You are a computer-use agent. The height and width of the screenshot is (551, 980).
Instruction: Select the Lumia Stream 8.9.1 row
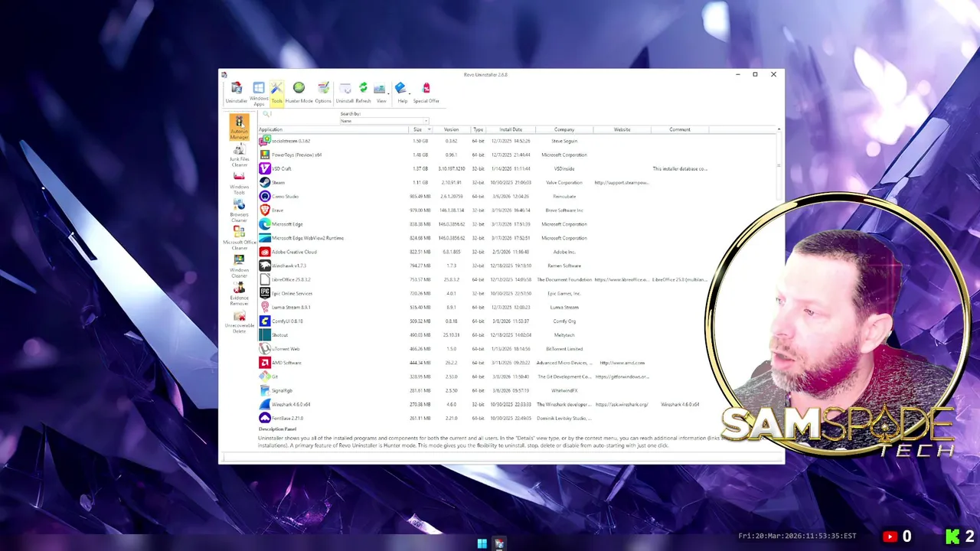[x=517, y=307]
